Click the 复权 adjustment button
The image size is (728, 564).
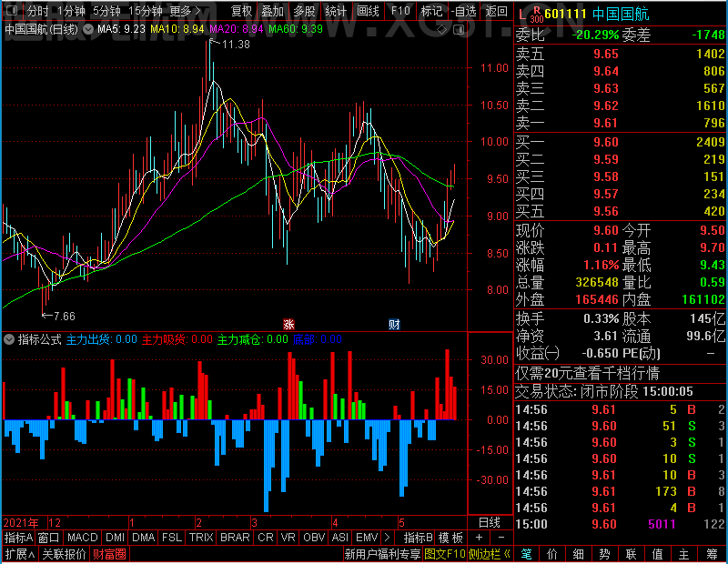click(x=241, y=10)
